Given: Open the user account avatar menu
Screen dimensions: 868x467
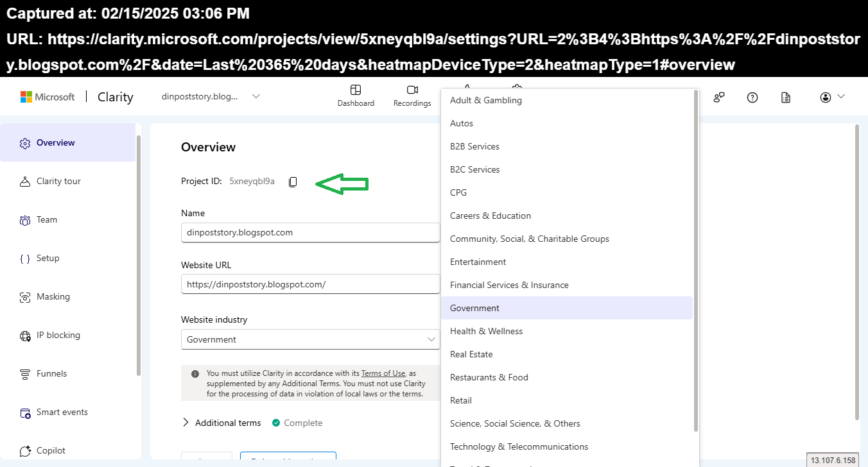Looking at the screenshot, I should (832, 97).
